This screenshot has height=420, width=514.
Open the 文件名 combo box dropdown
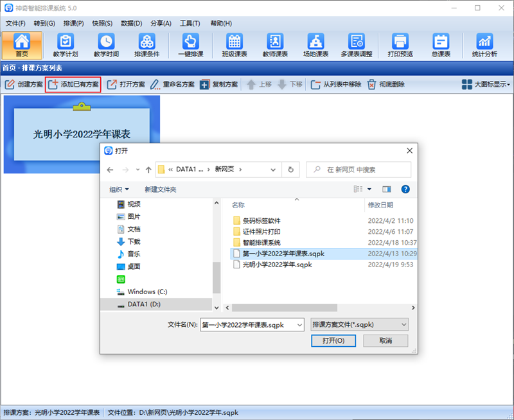pyautogui.click(x=299, y=325)
